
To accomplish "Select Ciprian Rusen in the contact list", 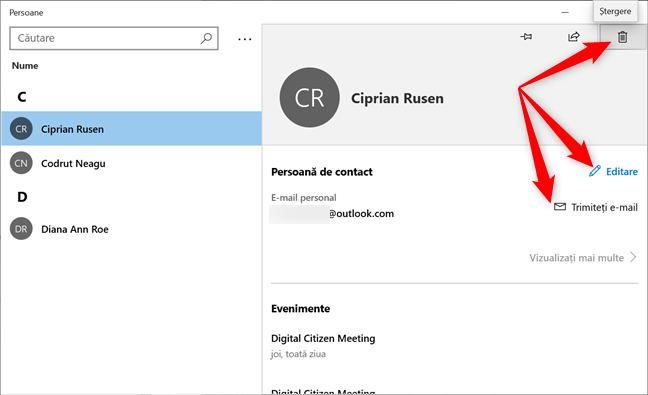I will click(x=131, y=128).
